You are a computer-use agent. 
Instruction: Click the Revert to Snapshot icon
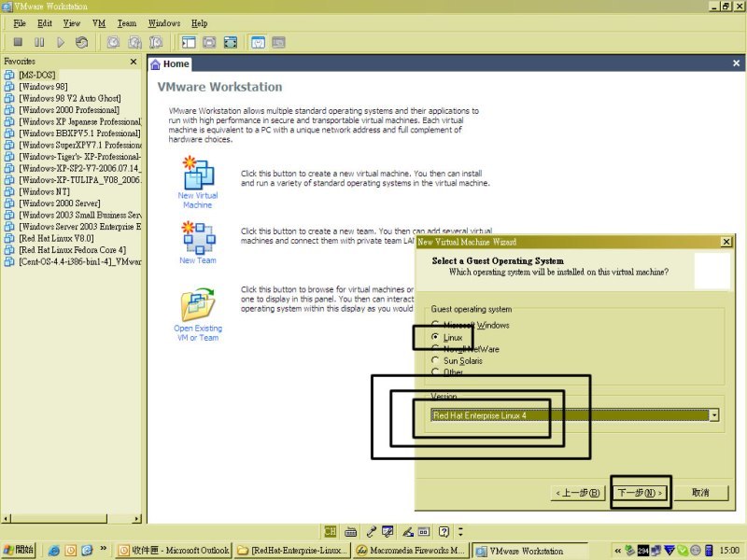(134, 42)
